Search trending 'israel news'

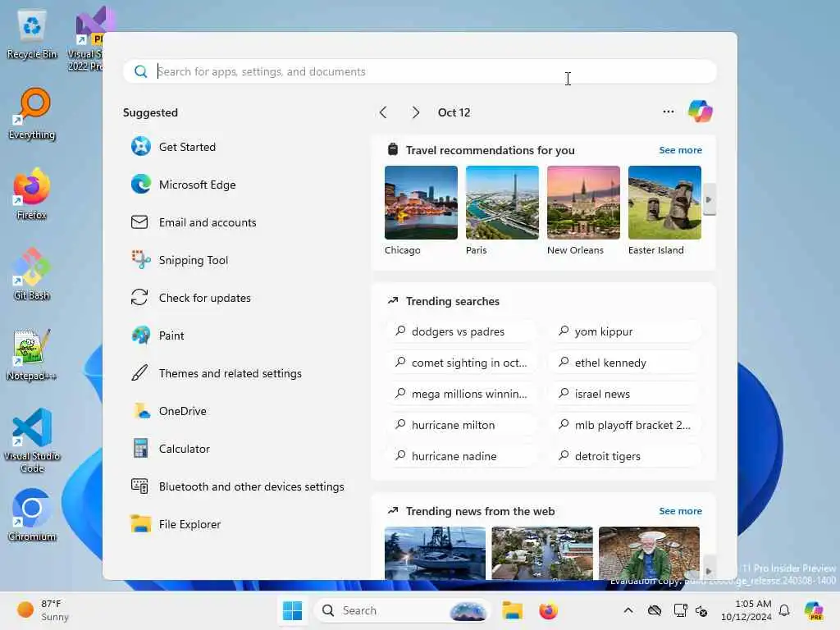(625, 394)
